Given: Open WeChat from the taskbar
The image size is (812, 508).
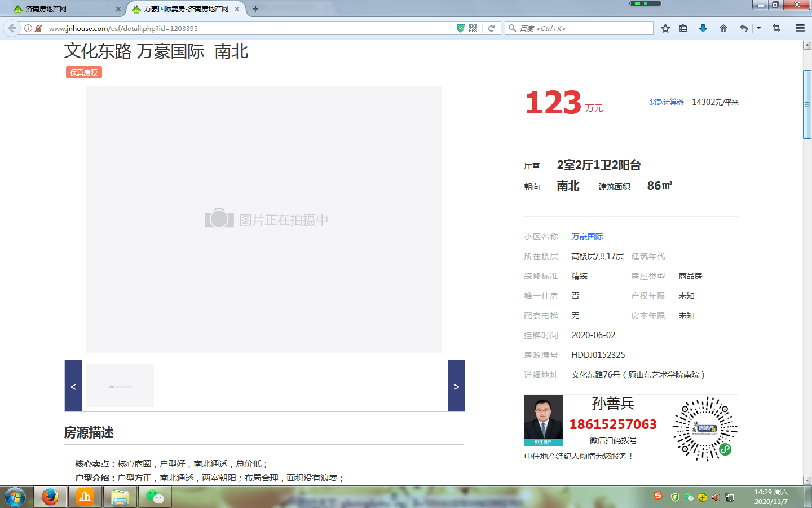Looking at the screenshot, I should pyautogui.click(x=154, y=497).
